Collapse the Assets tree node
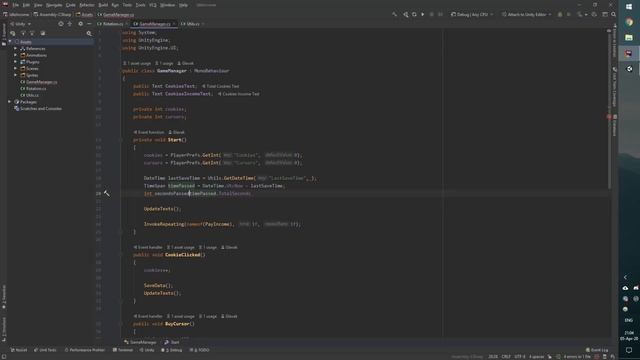Image resolution: width=640 pixels, height=360 pixels. point(10,42)
